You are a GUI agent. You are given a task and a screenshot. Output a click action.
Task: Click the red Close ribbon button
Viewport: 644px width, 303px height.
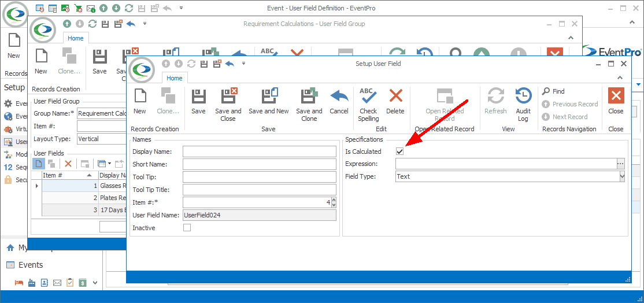616,102
